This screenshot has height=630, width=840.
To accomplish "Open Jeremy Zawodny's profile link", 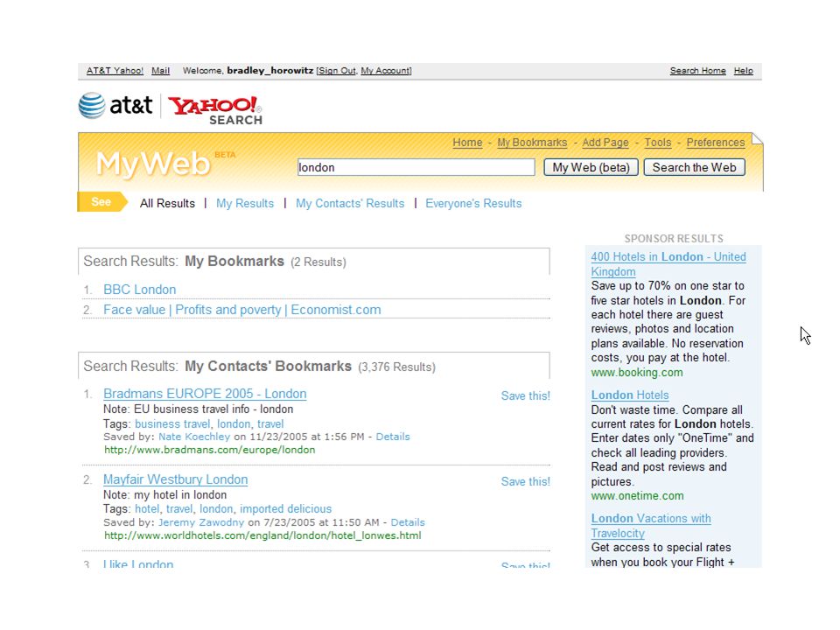I will [x=201, y=522].
